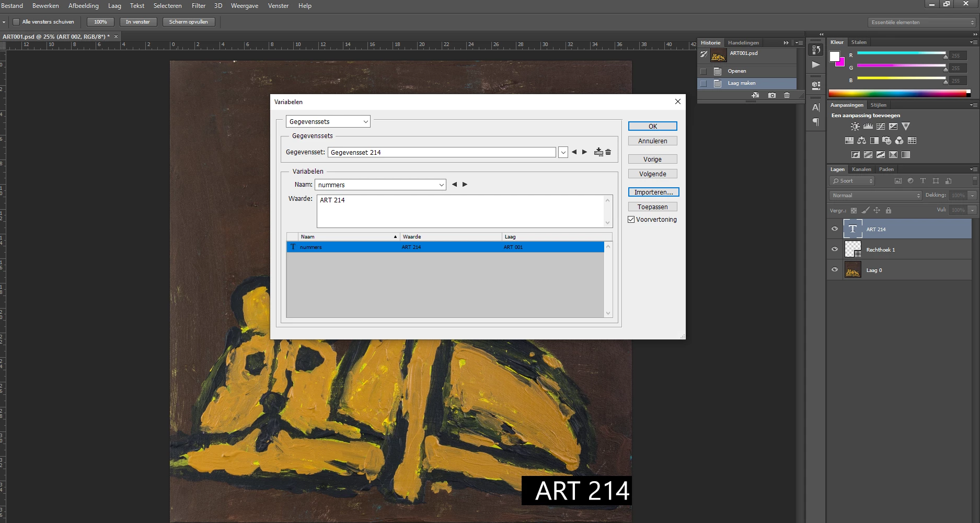This screenshot has height=523, width=980.
Task: Add a Gradient Map adjustment
Action: tap(906, 155)
